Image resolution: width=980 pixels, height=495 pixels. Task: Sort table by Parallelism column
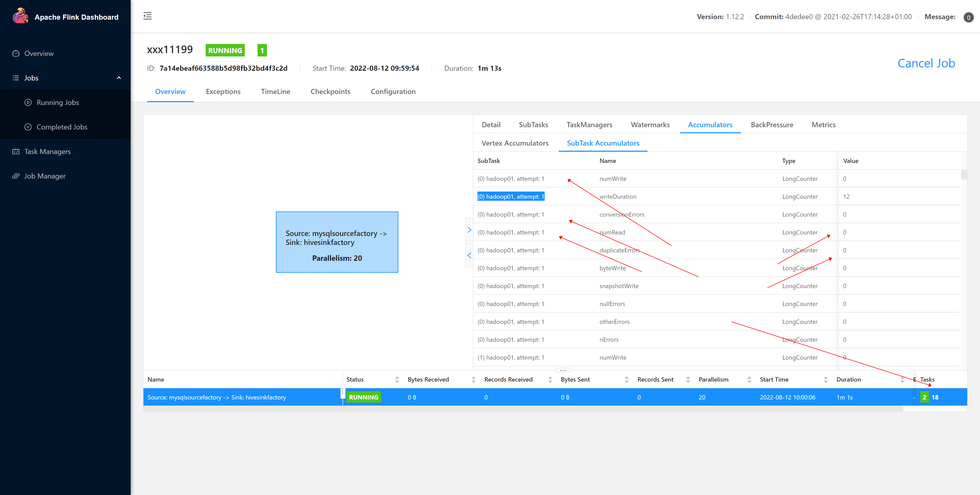(x=749, y=379)
